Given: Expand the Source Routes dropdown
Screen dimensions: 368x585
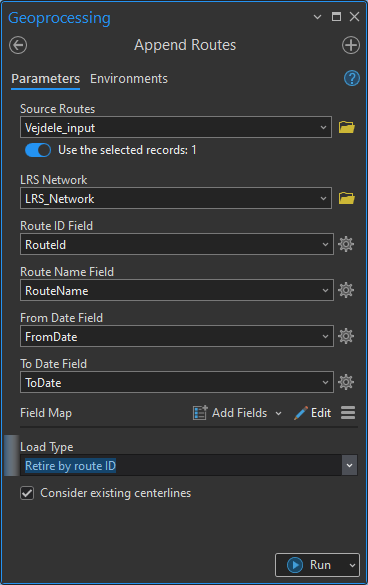Looking at the screenshot, I should point(323,127).
